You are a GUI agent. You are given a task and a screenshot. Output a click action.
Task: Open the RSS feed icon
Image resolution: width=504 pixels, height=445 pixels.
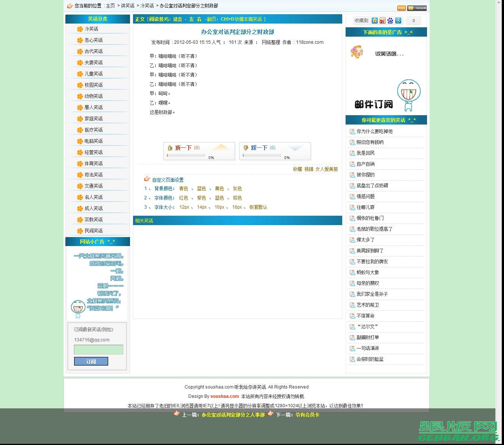[x=401, y=8]
